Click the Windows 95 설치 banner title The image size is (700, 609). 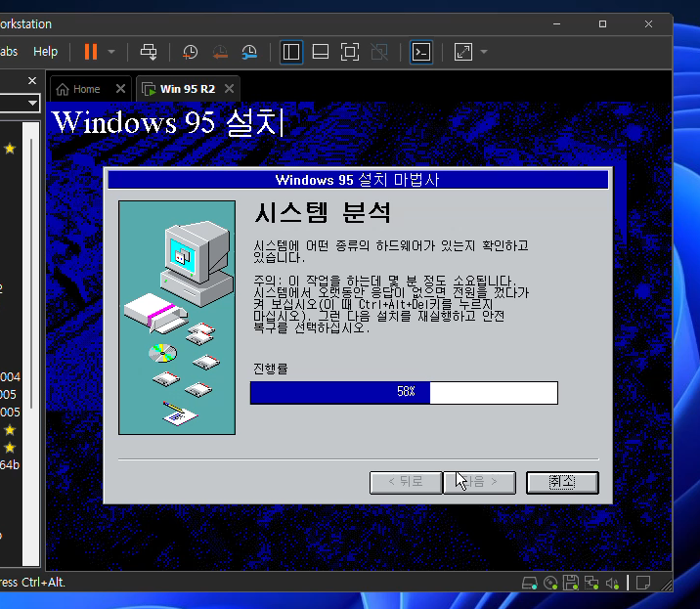(168, 122)
